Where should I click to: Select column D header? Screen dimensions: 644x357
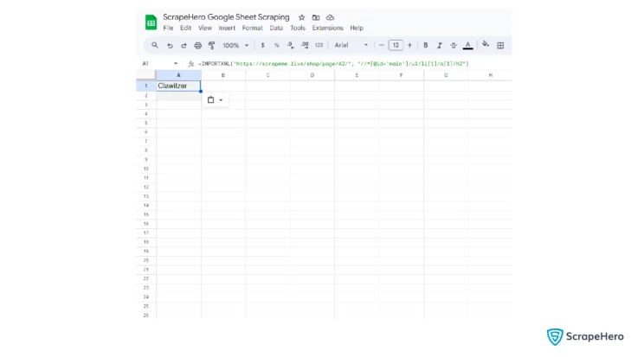(312, 75)
